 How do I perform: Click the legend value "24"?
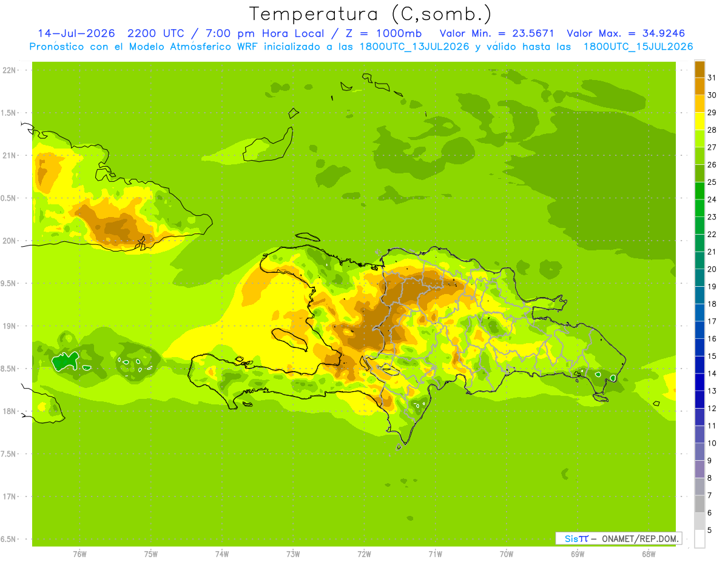712,199
